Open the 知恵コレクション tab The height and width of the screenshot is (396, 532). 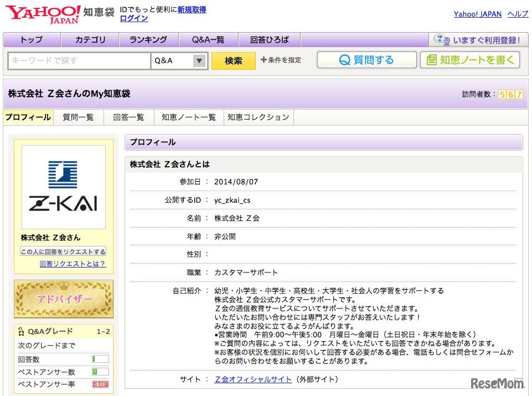pos(258,117)
